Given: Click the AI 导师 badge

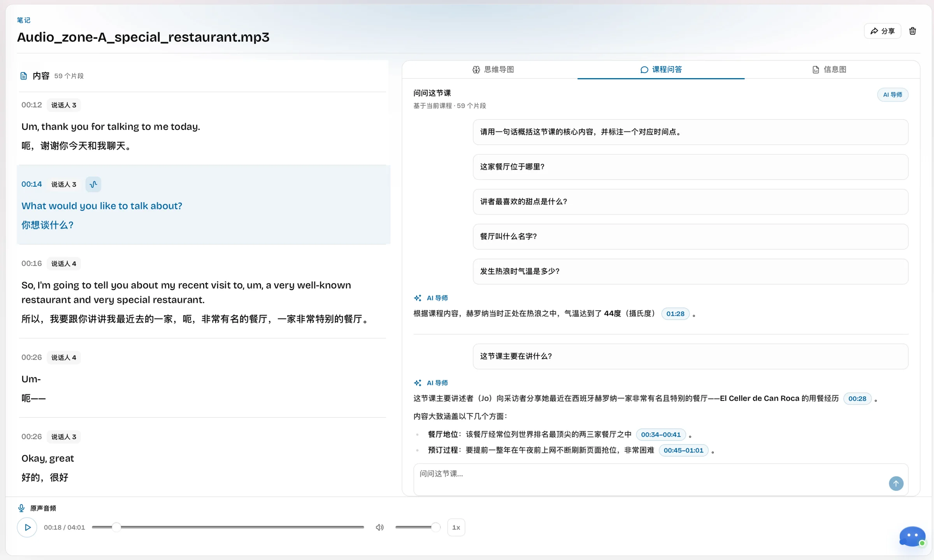Looking at the screenshot, I should pos(892,94).
